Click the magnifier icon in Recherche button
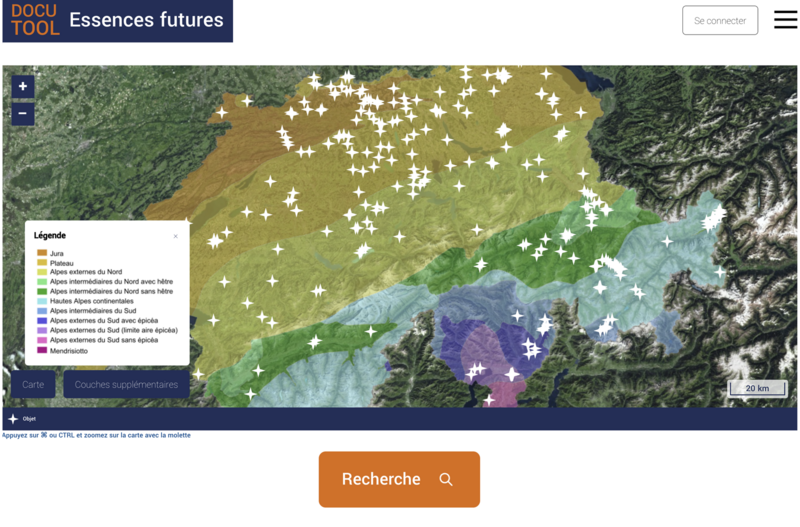This screenshot has height=527, width=800. (446, 479)
